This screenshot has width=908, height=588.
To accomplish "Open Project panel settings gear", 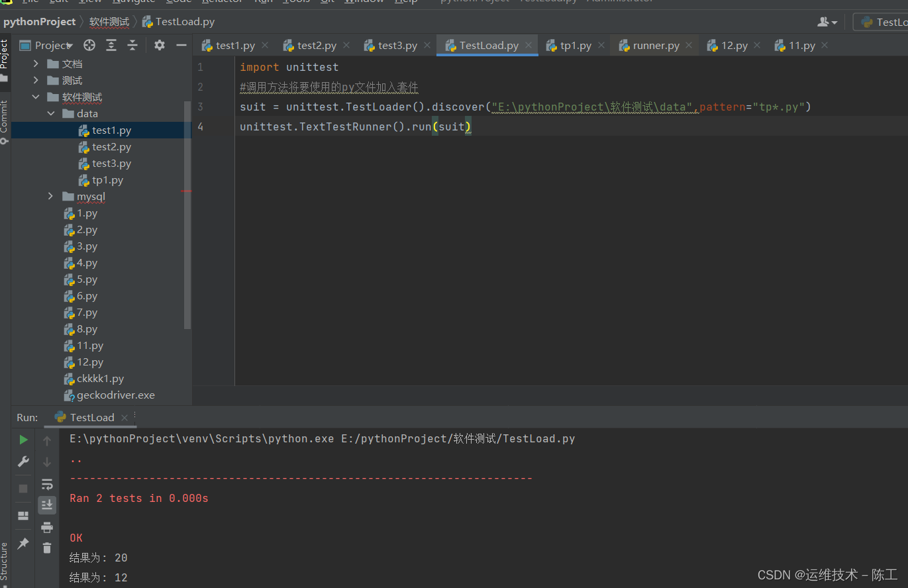I will click(x=160, y=45).
